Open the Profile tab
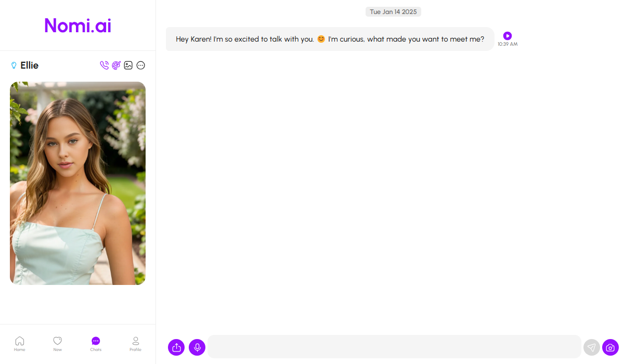 pyautogui.click(x=136, y=344)
